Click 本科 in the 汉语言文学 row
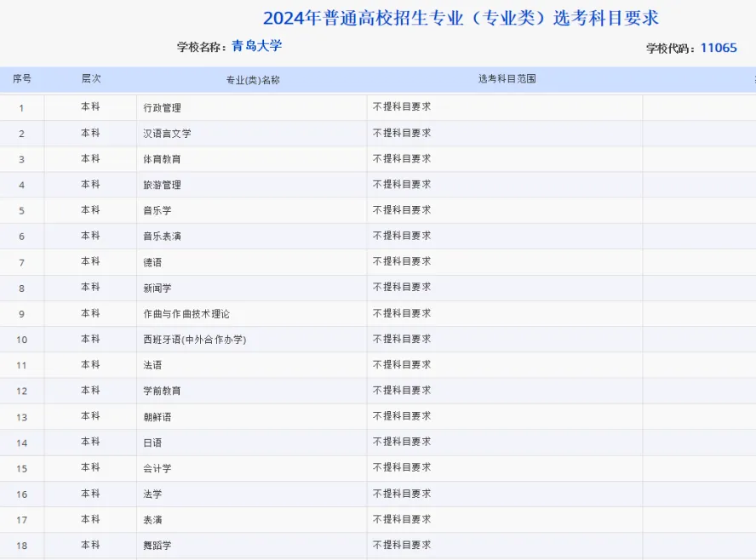This screenshot has height=560, width=756. 90,133
